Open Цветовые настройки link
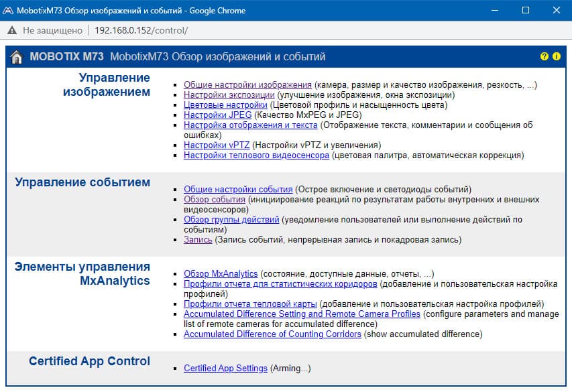The height and width of the screenshot is (392, 572). pyautogui.click(x=225, y=105)
